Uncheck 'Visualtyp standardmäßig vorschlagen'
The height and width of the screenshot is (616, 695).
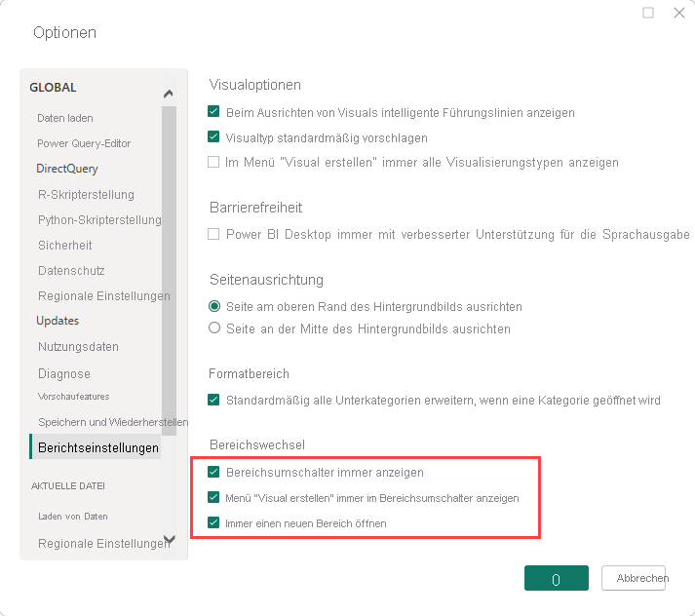(213, 136)
